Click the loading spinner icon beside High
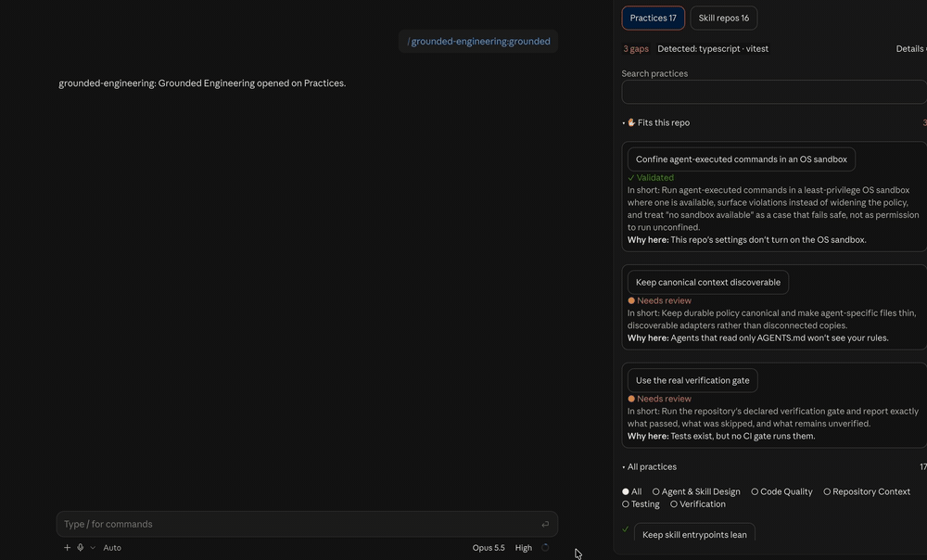The width and height of the screenshot is (927, 560). 545,548
